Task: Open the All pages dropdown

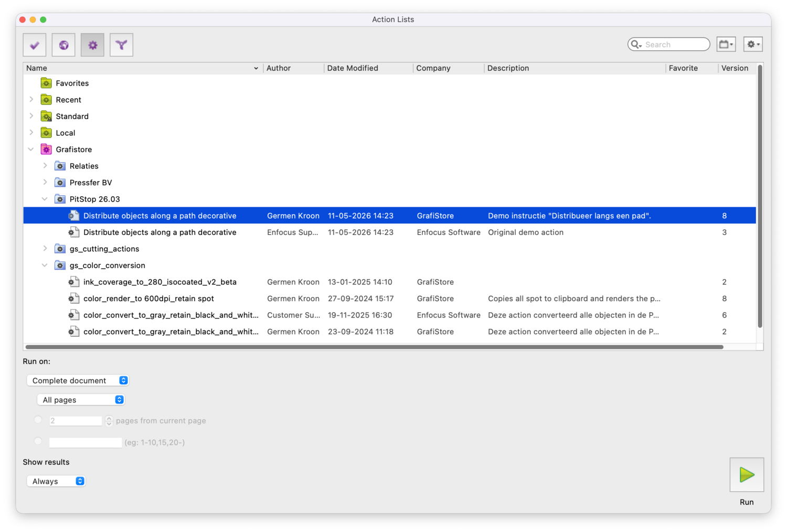Action: pos(81,400)
